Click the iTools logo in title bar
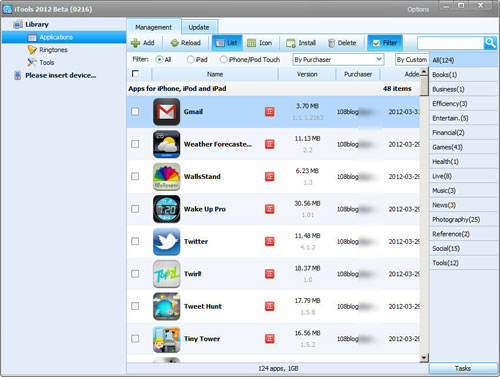 pos(7,9)
